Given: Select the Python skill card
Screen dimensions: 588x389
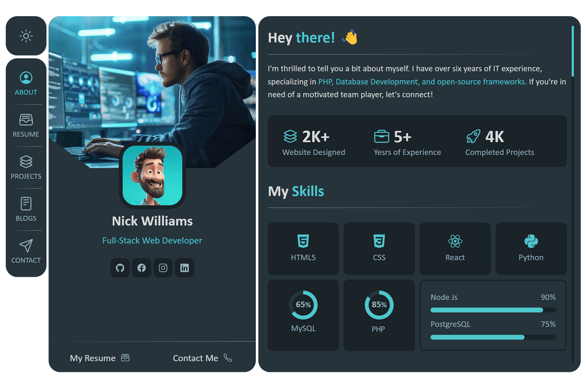Looking at the screenshot, I should pyautogui.click(x=531, y=248).
